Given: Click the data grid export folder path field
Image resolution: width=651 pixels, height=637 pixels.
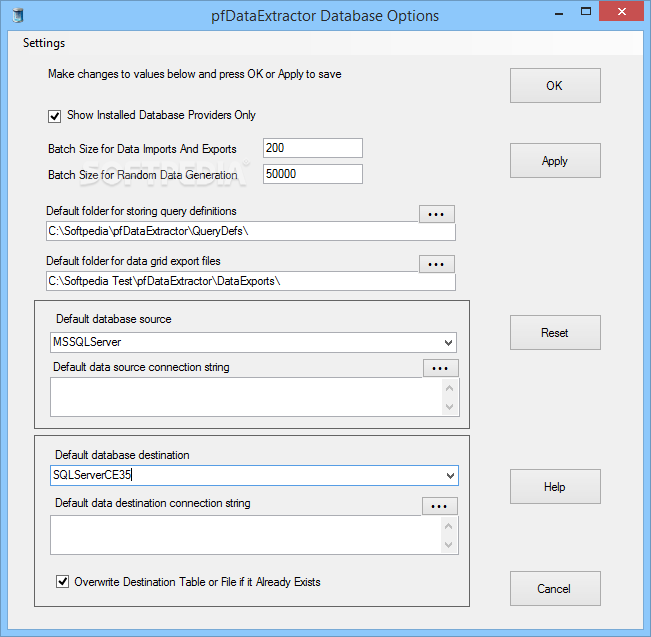Looking at the screenshot, I should point(251,281).
